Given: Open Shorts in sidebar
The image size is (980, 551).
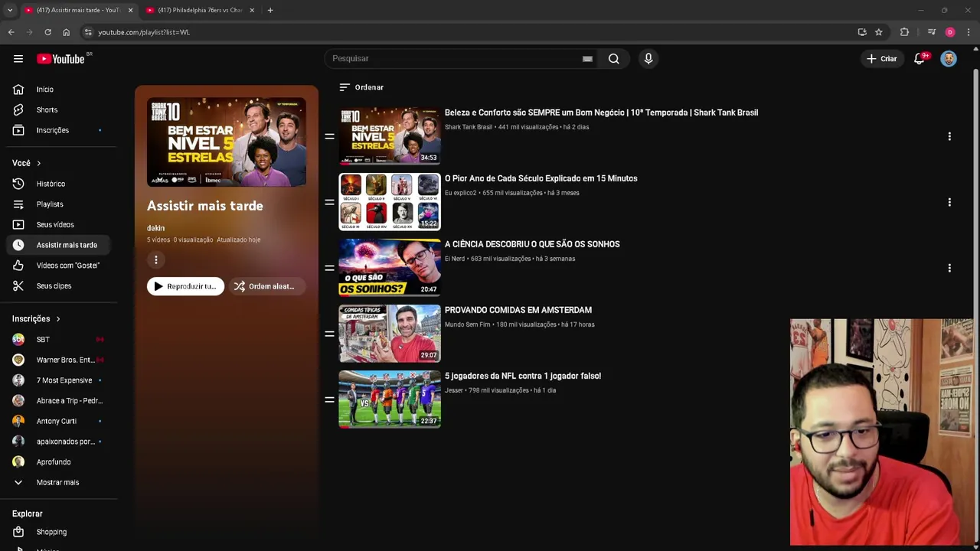Looking at the screenshot, I should (x=60, y=109).
